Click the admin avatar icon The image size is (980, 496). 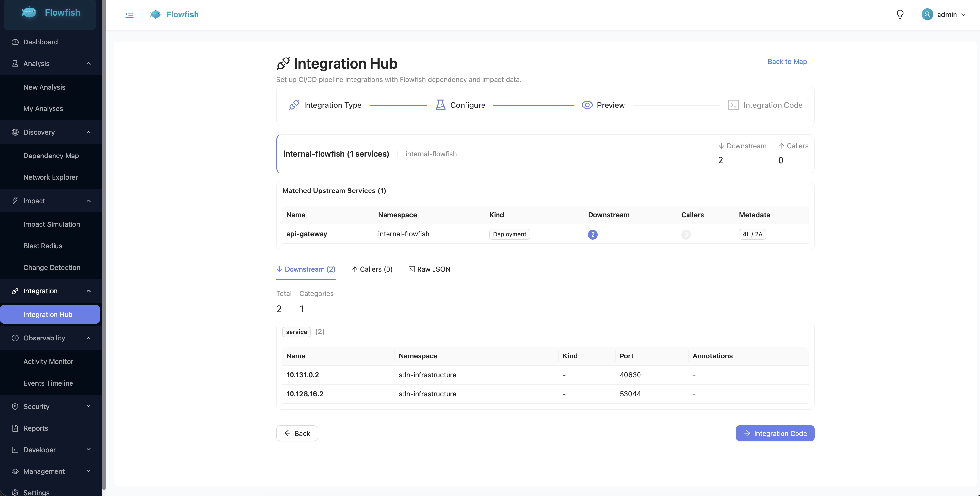(927, 14)
